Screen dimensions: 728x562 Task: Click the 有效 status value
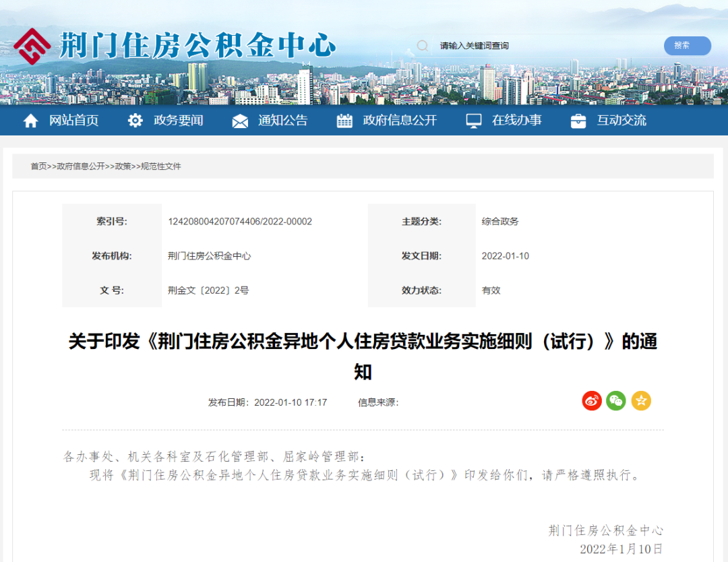point(491,290)
